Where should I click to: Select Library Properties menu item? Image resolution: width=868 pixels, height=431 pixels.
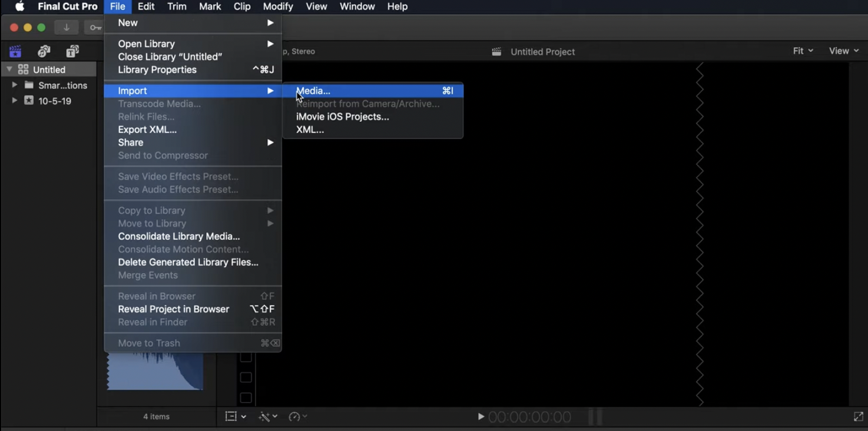[193, 70]
